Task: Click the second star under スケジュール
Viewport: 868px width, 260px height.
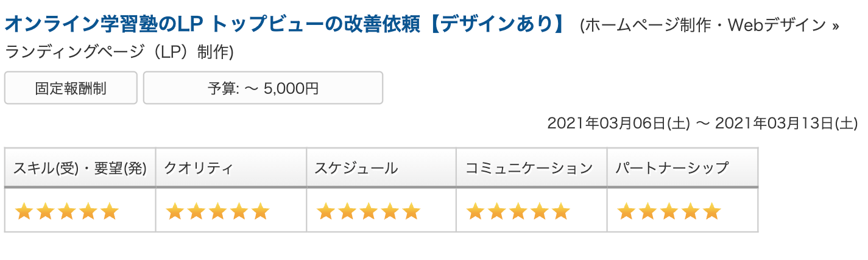Action: (x=347, y=211)
